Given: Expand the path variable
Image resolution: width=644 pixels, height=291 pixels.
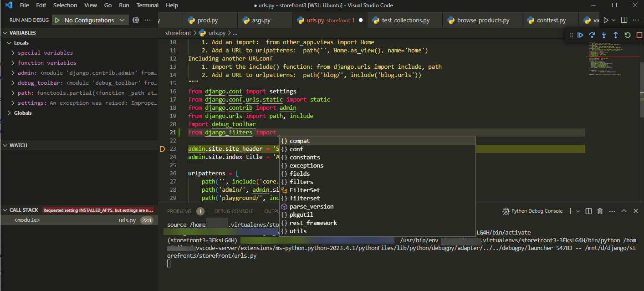Looking at the screenshot, I should [14, 93].
